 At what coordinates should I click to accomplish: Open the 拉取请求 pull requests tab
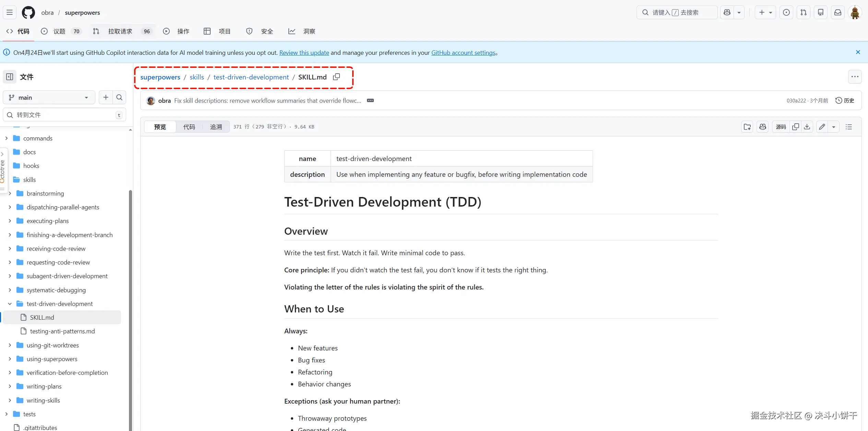(x=120, y=31)
